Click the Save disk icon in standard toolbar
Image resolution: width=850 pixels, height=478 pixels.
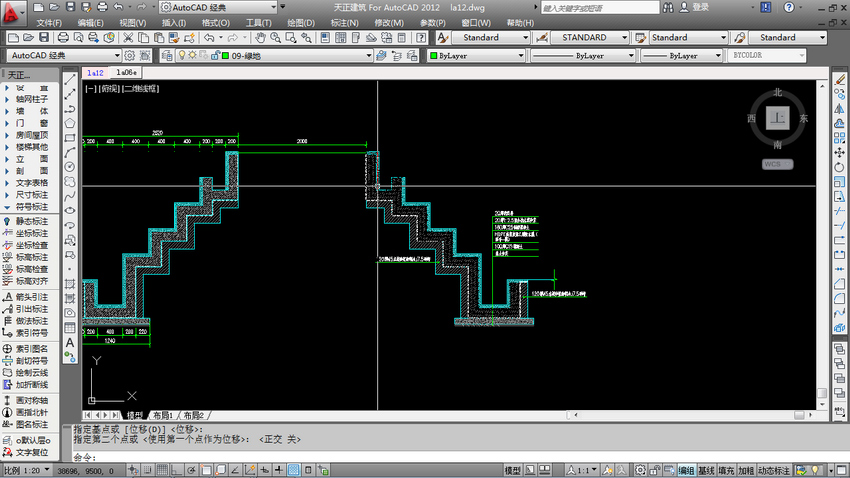[x=44, y=37]
